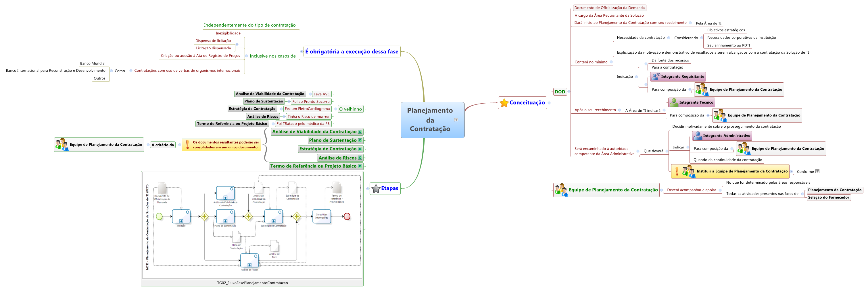Viewport: 868px width, 291px height.
Task: Collapse the Etapas branch
Action: (x=368, y=189)
